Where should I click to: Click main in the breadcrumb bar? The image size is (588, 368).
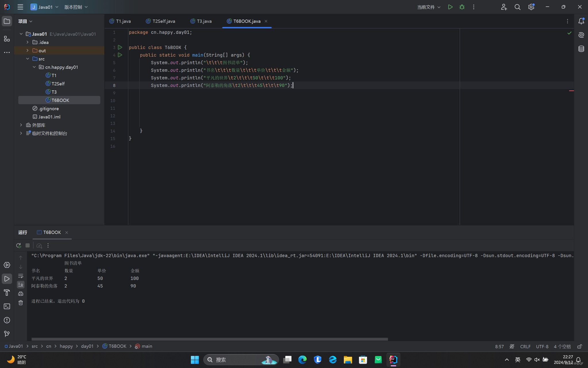144,346
